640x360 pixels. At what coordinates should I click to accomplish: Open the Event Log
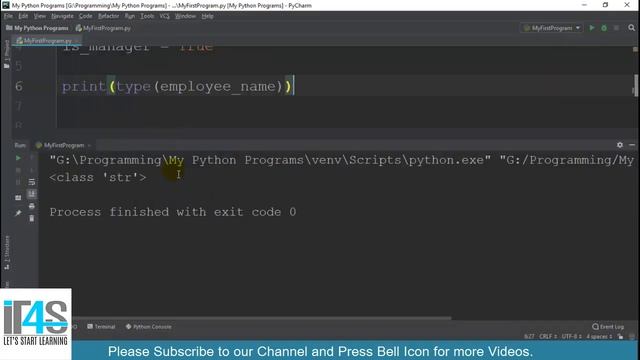pos(608,327)
